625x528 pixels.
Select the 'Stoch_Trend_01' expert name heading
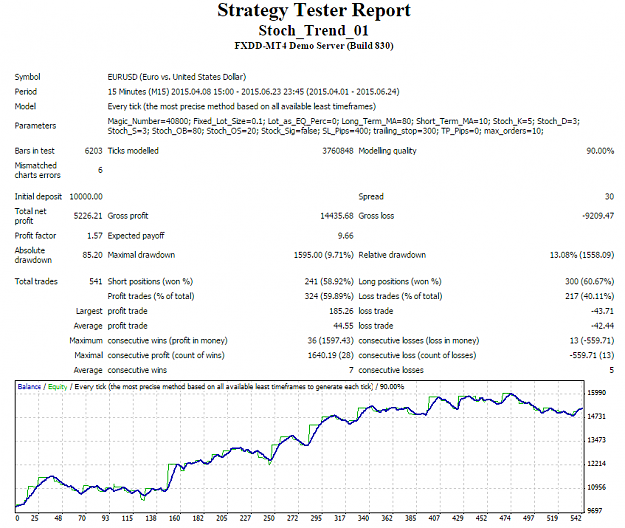click(314, 31)
